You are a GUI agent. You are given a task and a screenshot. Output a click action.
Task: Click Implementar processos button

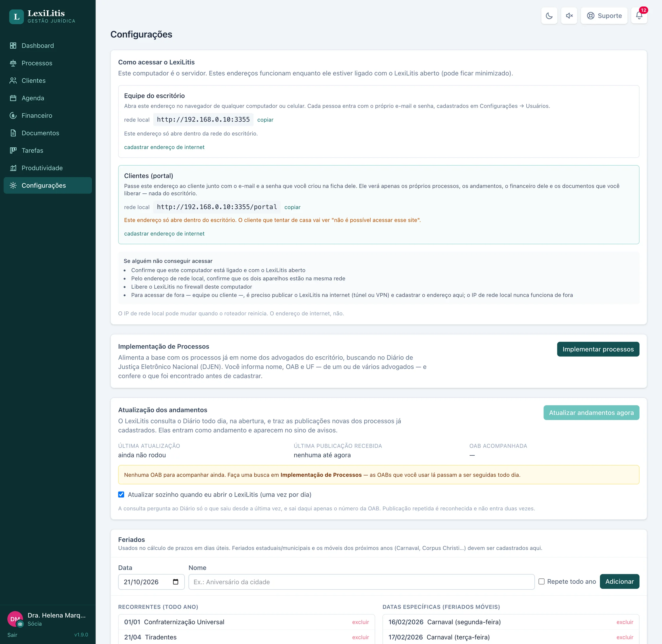598,349
